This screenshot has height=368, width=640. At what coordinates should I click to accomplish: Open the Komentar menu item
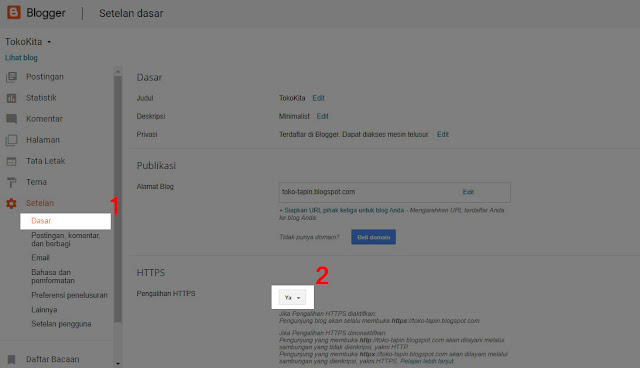(x=44, y=119)
